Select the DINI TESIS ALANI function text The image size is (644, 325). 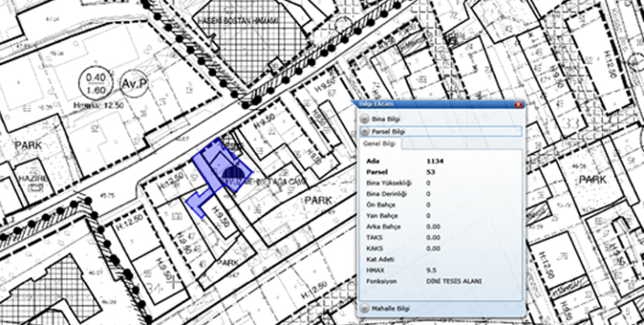point(456,283)
